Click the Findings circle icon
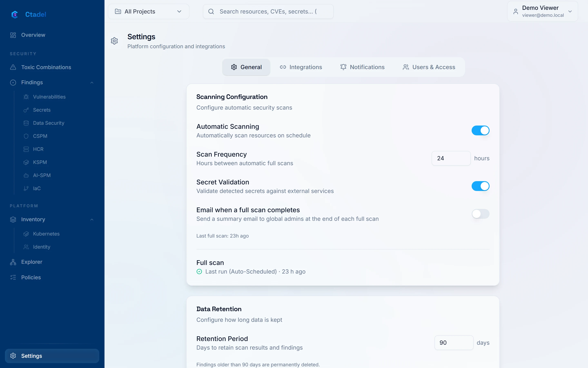 coord(13,83)
